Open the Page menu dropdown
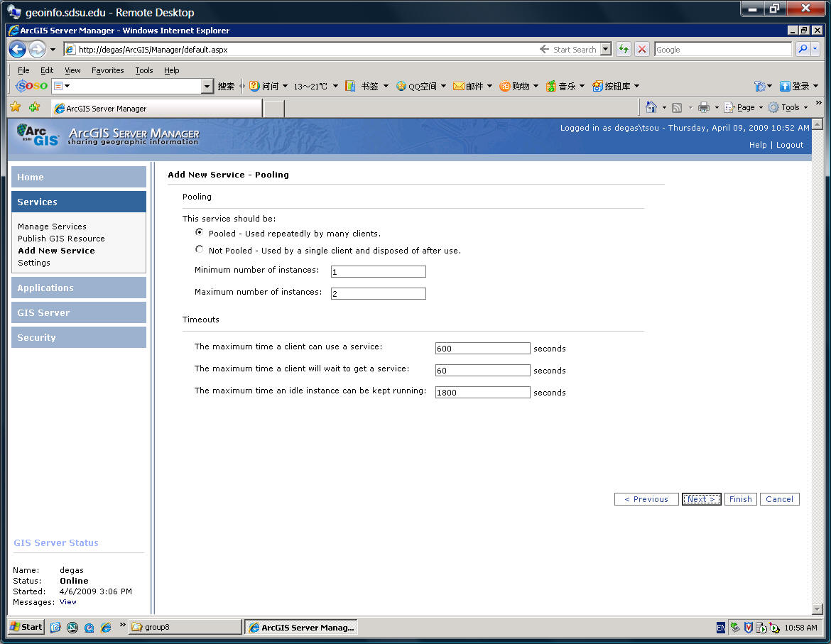831x644 pixels. point(761,107)
